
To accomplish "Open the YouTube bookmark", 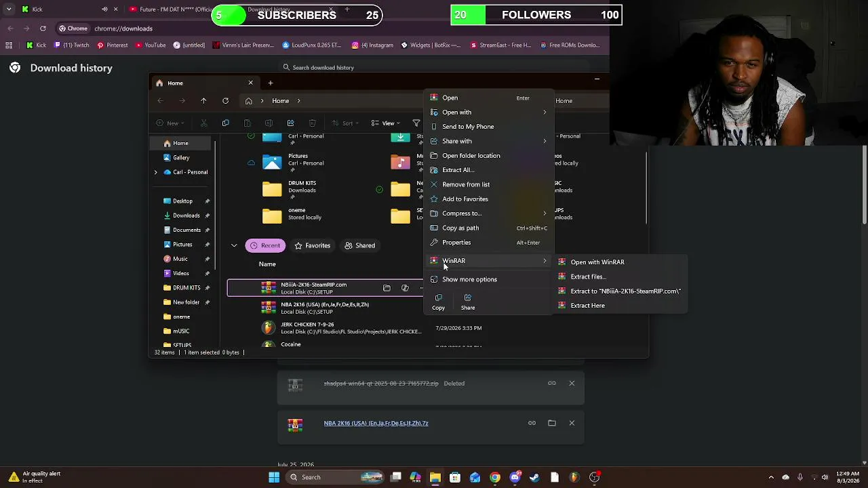I will [151, 45].
